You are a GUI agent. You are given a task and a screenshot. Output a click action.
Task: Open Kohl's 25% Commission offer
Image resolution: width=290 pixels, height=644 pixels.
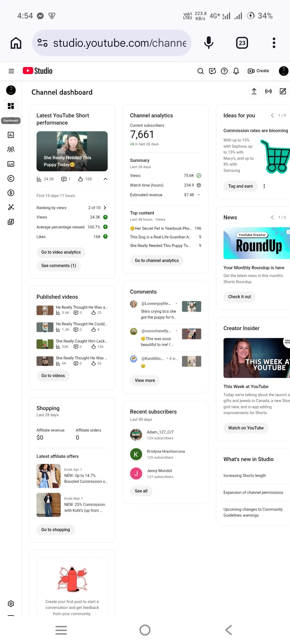click(72, 505)
